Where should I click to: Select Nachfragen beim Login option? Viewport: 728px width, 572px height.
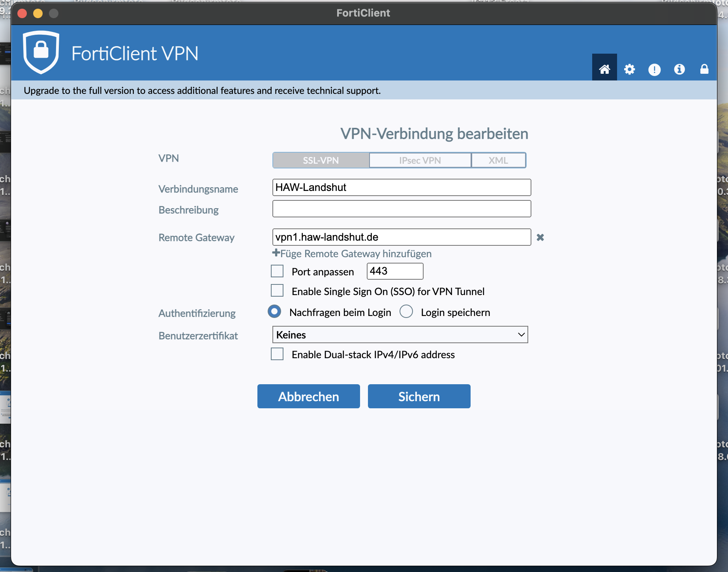(x=274, y=312)
